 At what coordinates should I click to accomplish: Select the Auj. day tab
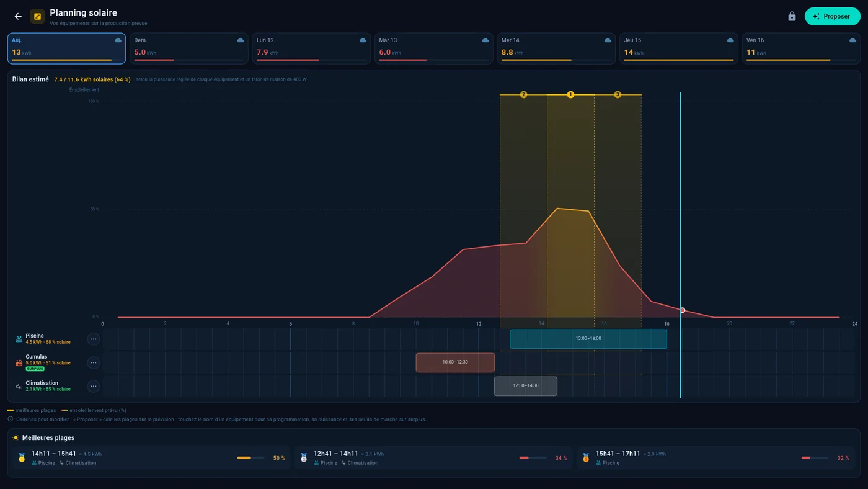click(66, 48)
